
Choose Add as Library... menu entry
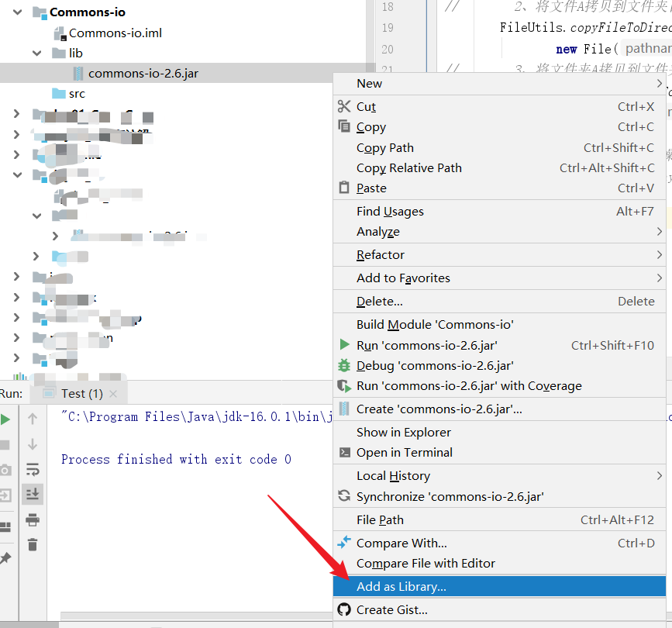pos(499,586)
